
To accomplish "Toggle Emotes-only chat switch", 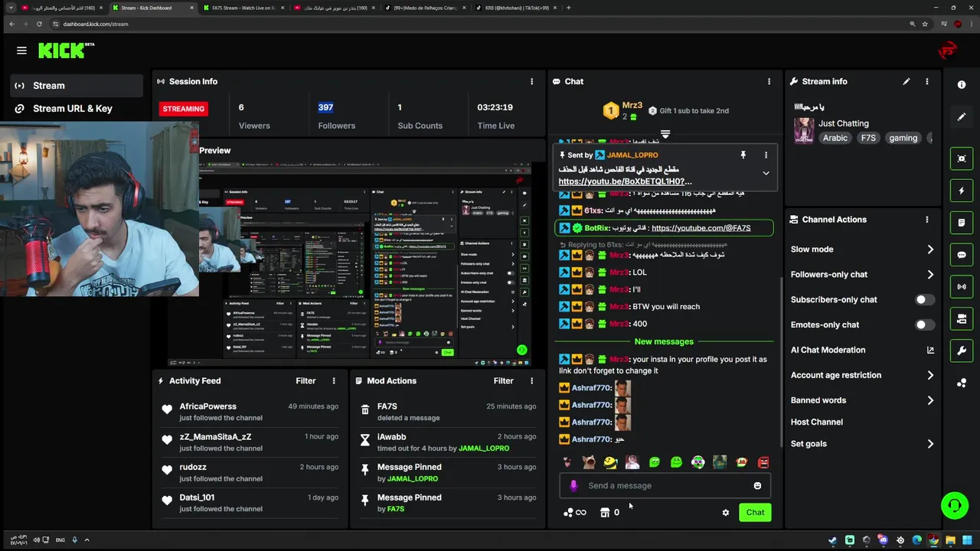I will point(925,324).
